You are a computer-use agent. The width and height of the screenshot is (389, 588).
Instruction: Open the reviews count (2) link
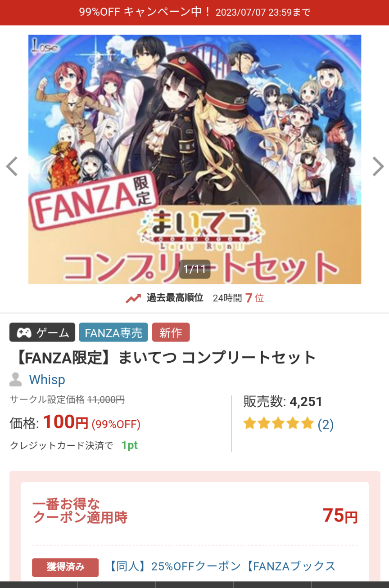point(326,424)
